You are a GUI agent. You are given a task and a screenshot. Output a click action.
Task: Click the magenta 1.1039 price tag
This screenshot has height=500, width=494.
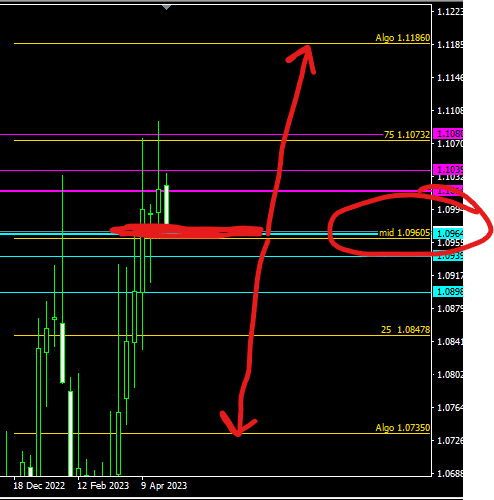click(x=448, y=169)
